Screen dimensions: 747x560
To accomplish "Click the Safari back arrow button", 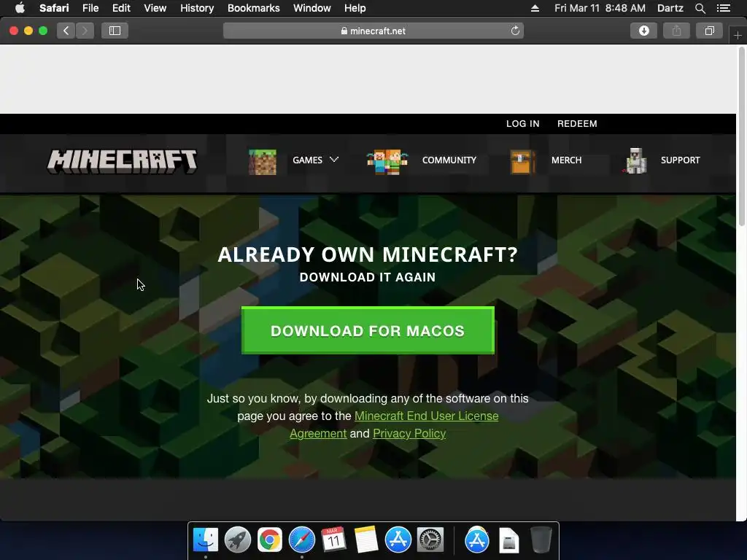I will point(66,31).
